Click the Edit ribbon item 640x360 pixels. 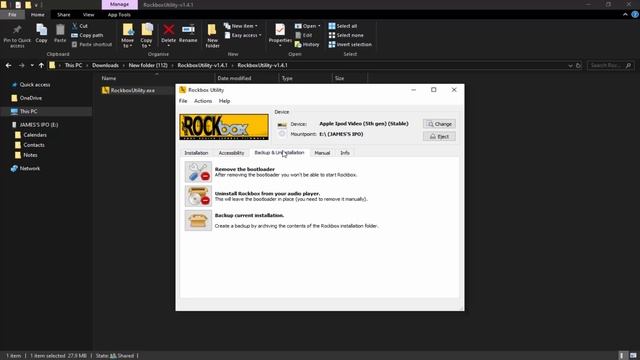tap(303, 35)
